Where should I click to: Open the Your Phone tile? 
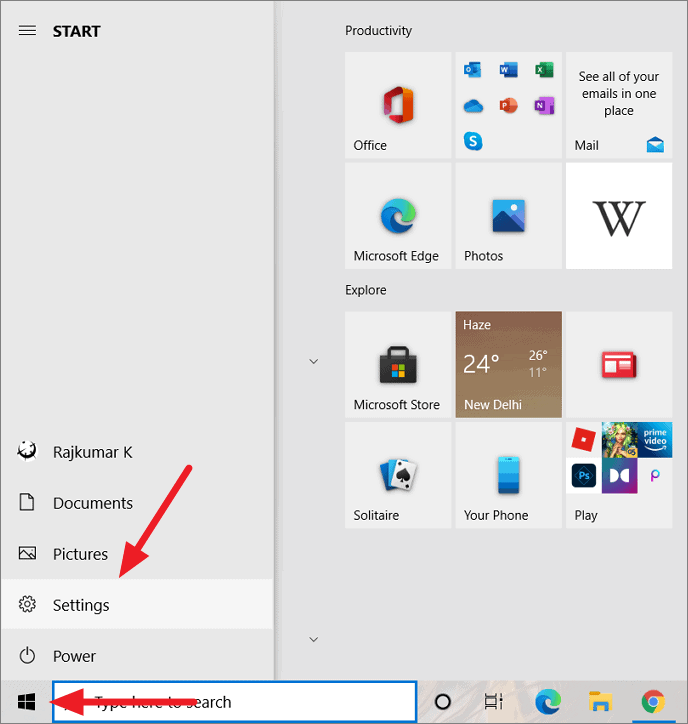pos(508,475)
